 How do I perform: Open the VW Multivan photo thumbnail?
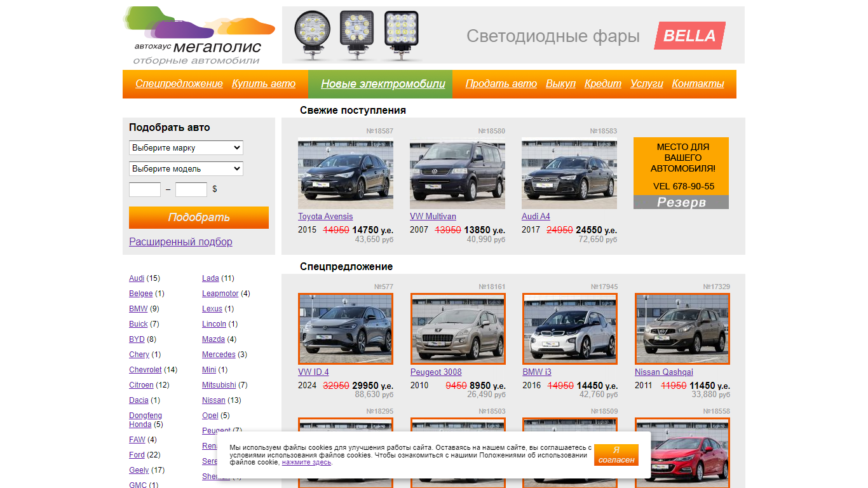(x=458, y=173)
